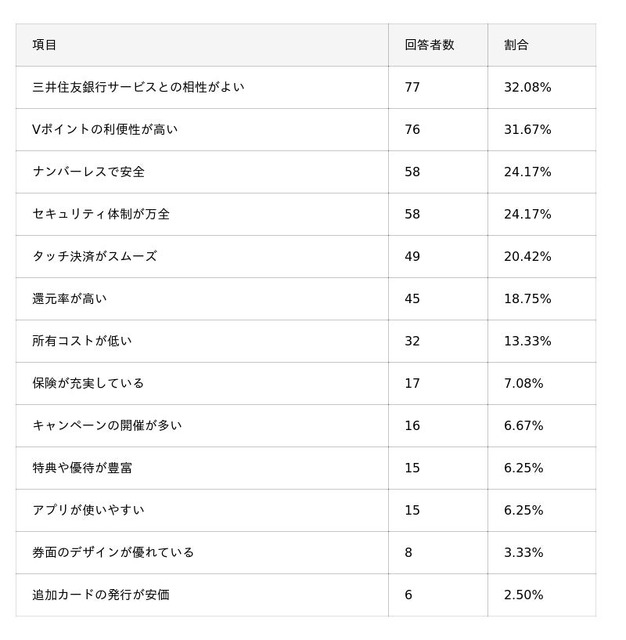Select the 保険が充実している cell
The width and height of the screenshot is (626, 640).
[x=88, y=383]
